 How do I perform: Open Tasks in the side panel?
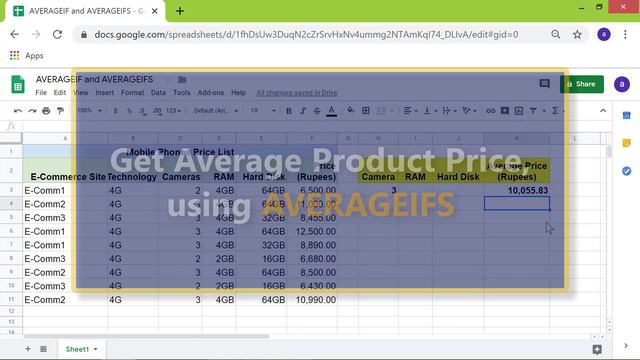(627, 171)
